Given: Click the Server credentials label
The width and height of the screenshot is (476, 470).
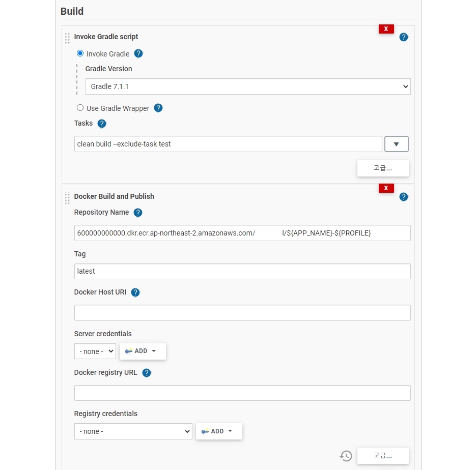Looking at the screenshot, I should coord(103,334).
